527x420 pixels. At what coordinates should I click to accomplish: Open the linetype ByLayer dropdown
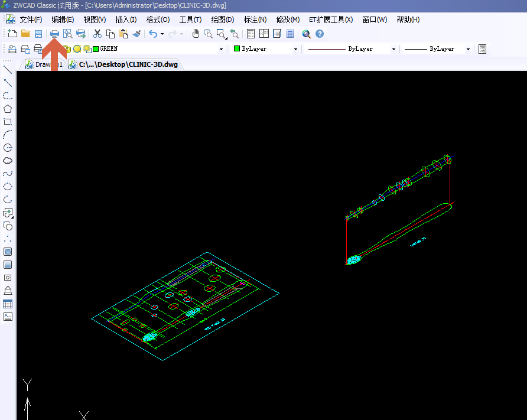tap(392, 48)
